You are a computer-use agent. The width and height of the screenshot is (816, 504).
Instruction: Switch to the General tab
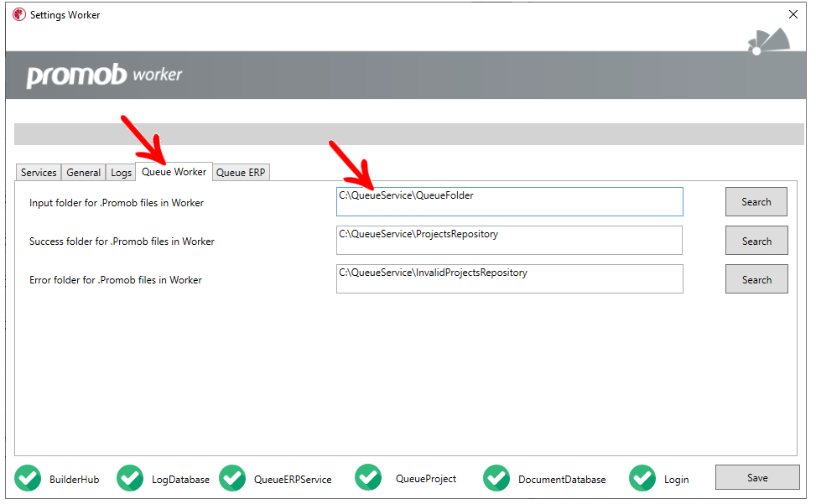[x=83, y=172]
